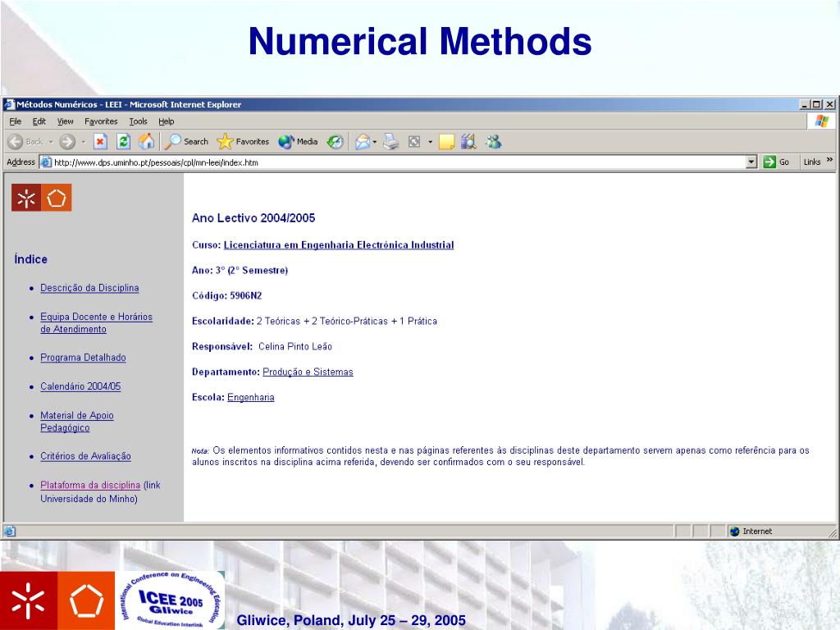This screenshot has width=840, height=630.
Task: Click the Código: 5906N2 text
Action: point(226,295)
